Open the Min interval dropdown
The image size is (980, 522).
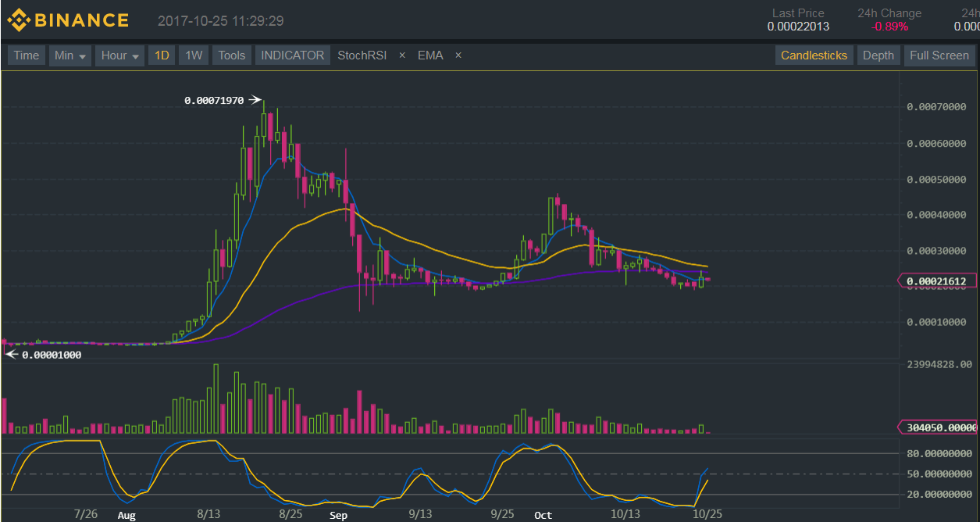coord(69,55)
